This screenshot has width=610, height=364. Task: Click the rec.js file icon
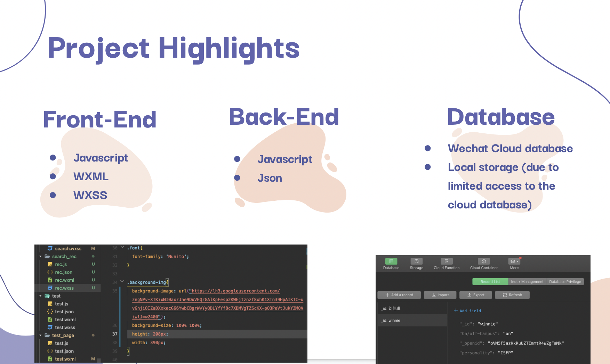(x=50, y=265)
